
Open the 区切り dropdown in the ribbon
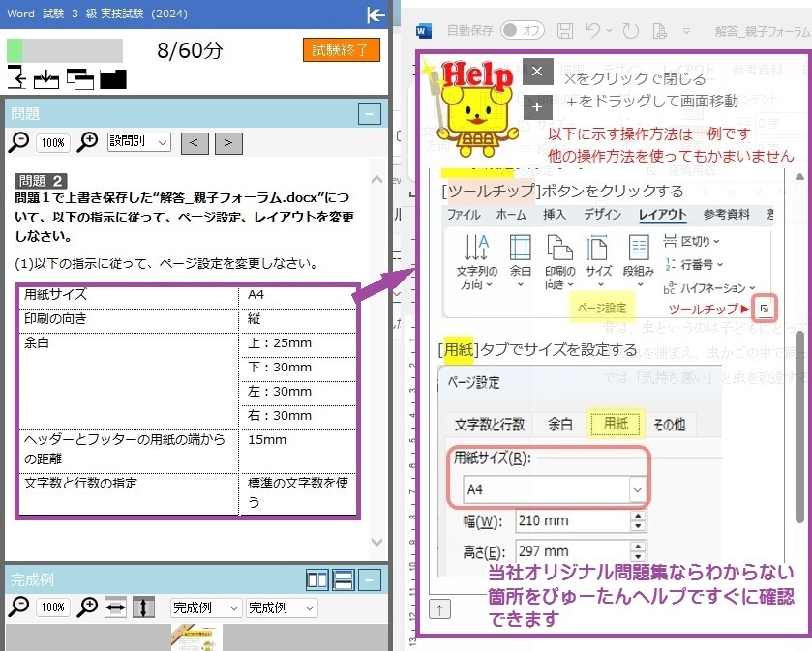691,241
